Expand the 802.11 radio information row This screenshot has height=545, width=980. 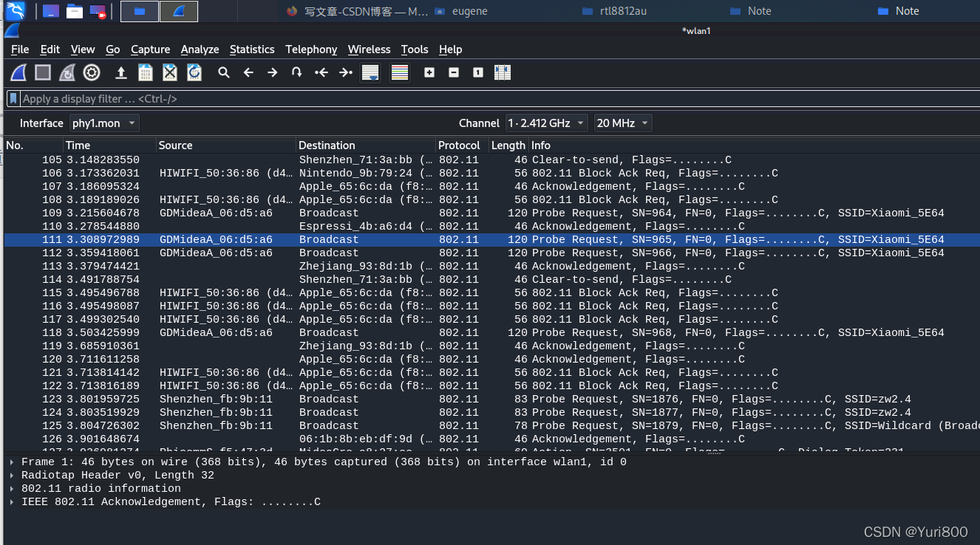[12, 489]
